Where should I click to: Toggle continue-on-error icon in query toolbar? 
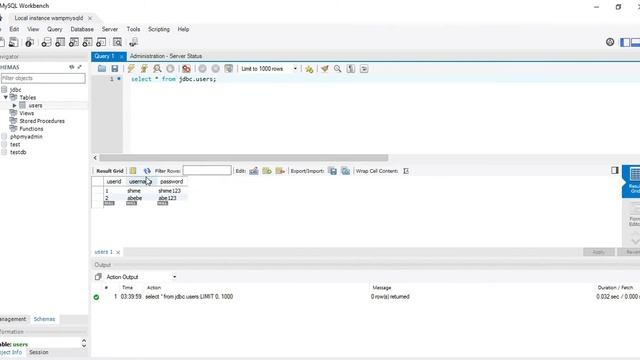[186, 69]
